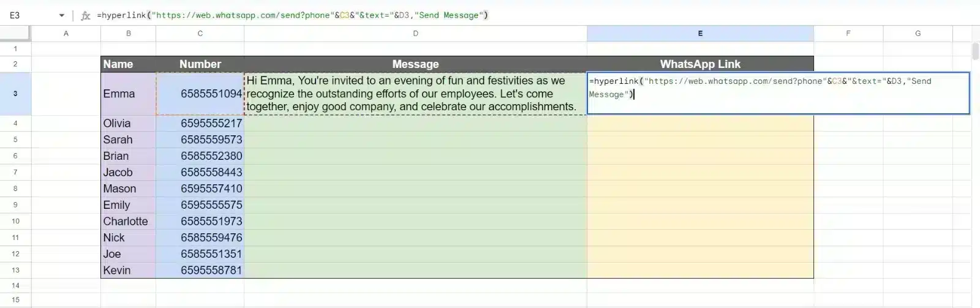Select the cell containing Joe

pyautogui.click(x=129, y=254)
